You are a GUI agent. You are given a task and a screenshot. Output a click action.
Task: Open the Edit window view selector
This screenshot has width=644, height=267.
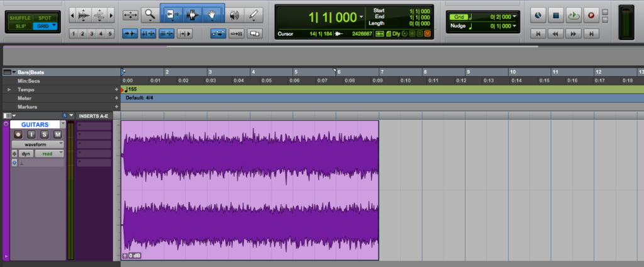click(x=9, y=116)
